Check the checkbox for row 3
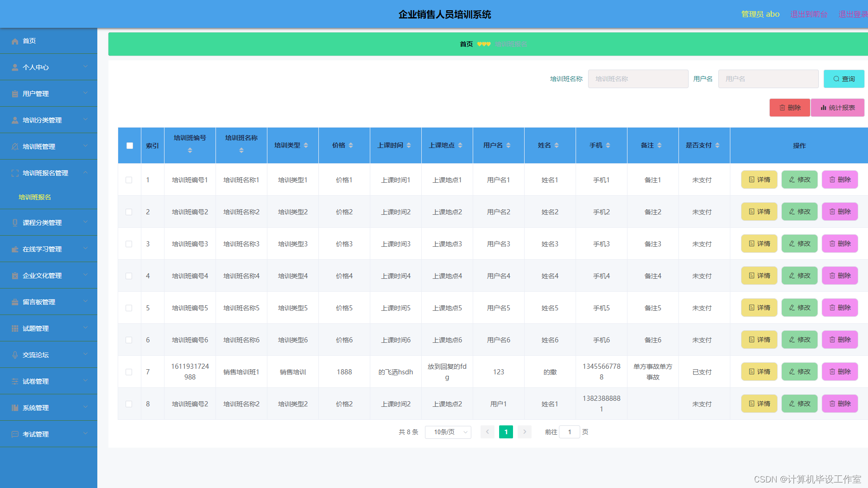Image resolution: width=868 pixels, height=488 pixels. (129, 244)
